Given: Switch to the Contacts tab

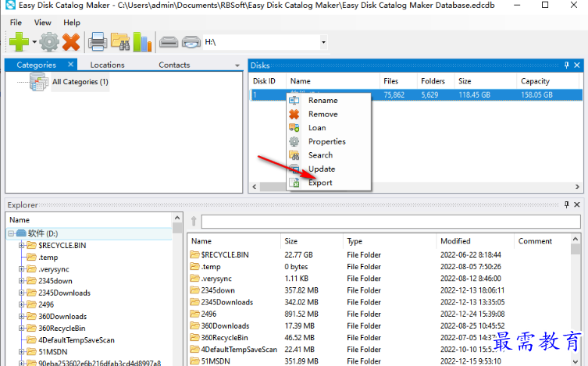Looking at the screenshot, I should coord(174,65).
